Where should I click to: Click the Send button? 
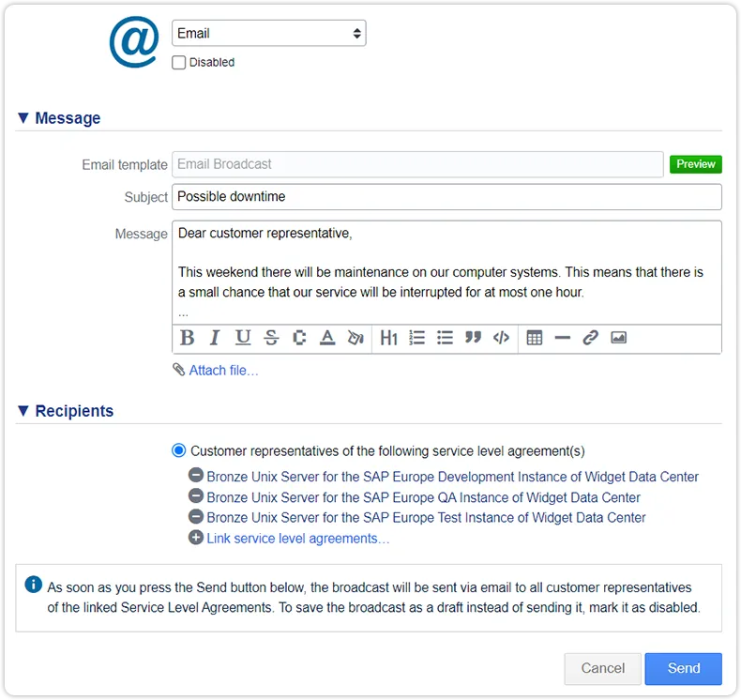click(x=684, y=669)
